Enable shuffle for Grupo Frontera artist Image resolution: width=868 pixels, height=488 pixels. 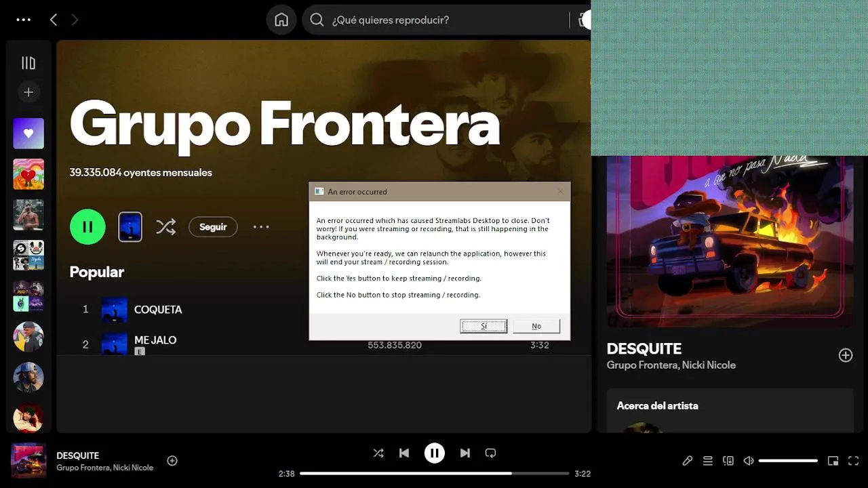click(x=165, y=226)
